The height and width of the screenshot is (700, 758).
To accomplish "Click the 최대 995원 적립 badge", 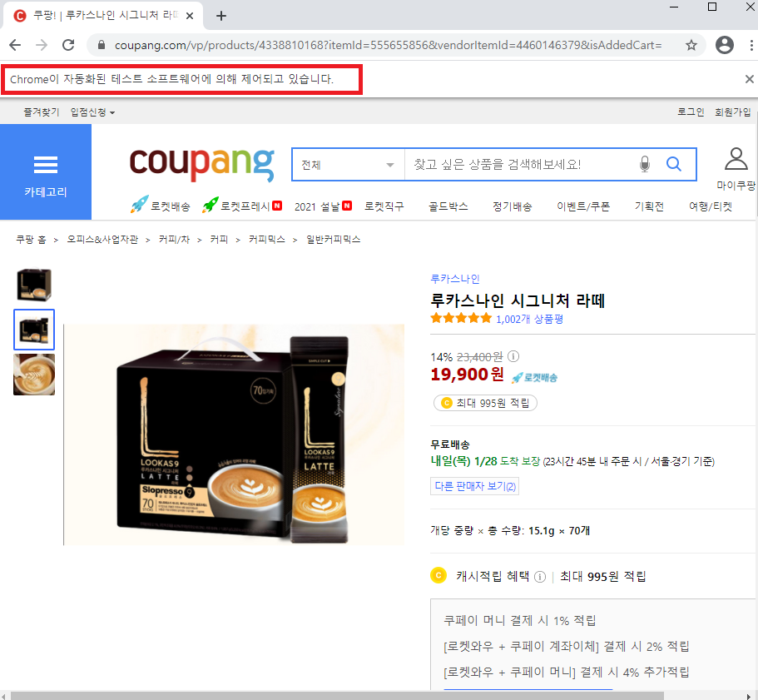I will (x=485, y=403).
